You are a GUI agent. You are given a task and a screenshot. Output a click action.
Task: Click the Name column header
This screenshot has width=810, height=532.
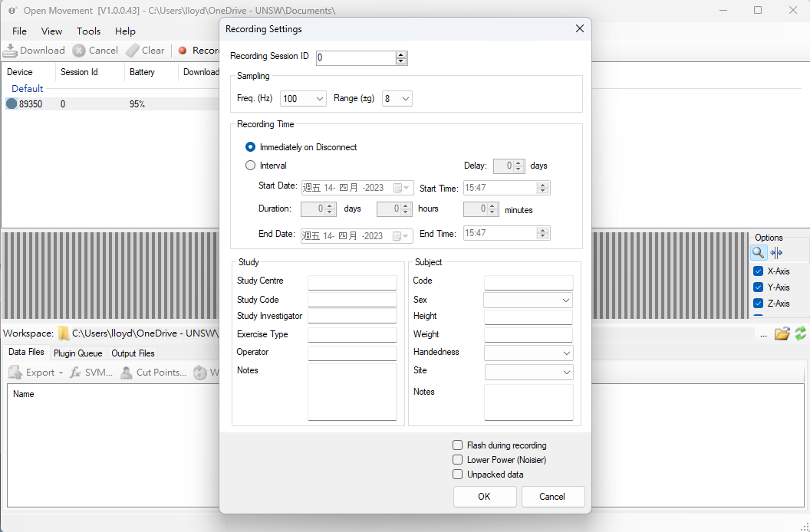click(24, 393)
